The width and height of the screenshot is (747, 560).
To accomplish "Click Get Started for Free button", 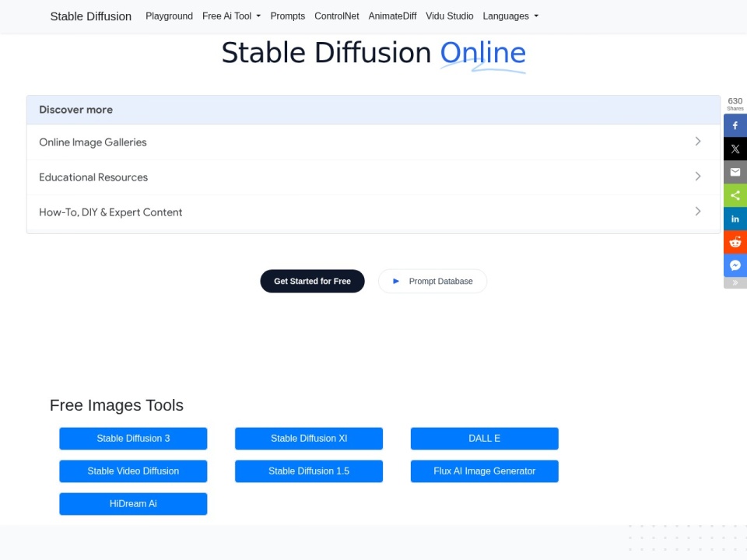I will coord(312,281).
